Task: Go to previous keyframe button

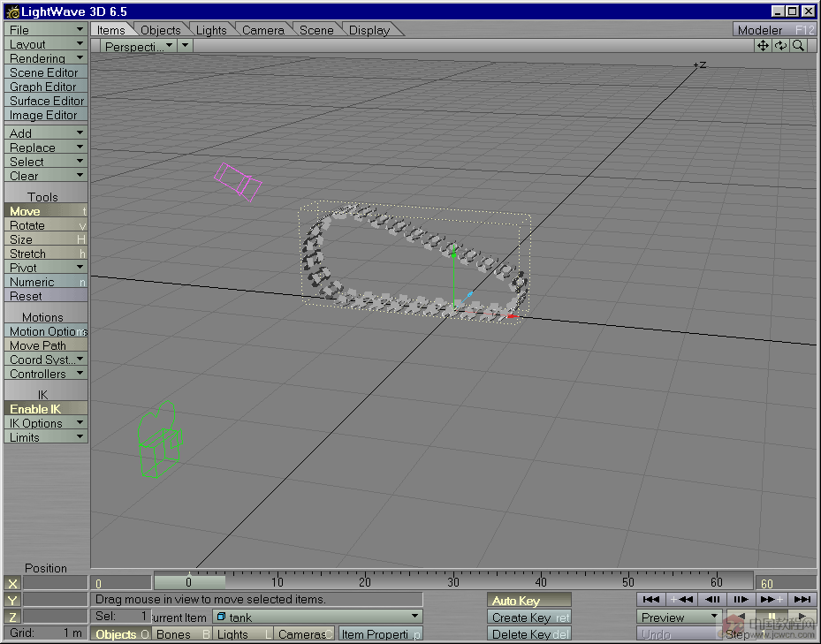Action: (x=681, y=599)
